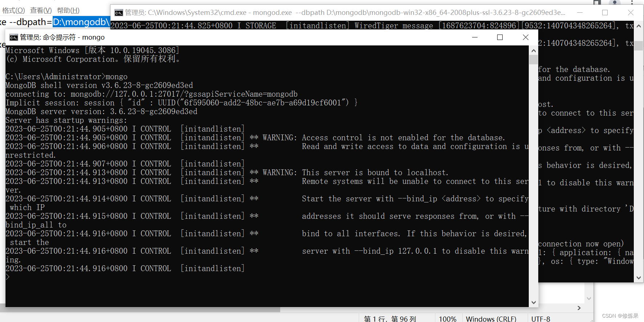The width and height of the screenshot is (644, 322).
Task: Click the Microsoft Corporation copyright line
Action: pos(93,59)
